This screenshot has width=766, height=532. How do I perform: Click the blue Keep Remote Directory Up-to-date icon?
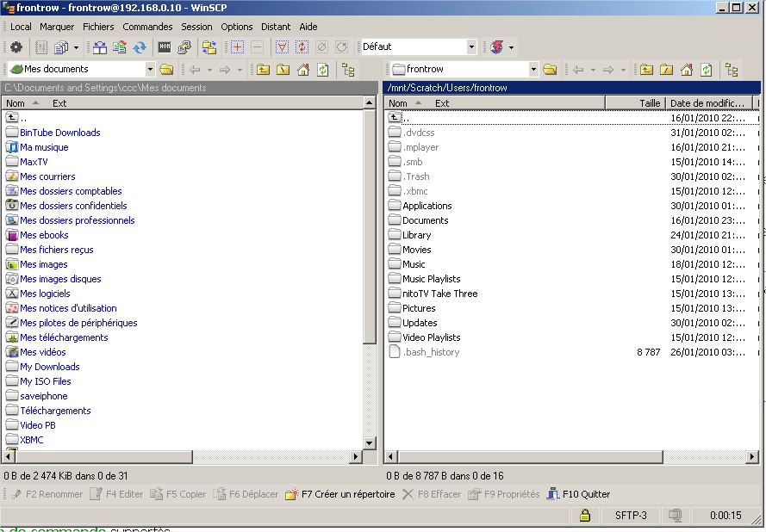click(140, 47)
